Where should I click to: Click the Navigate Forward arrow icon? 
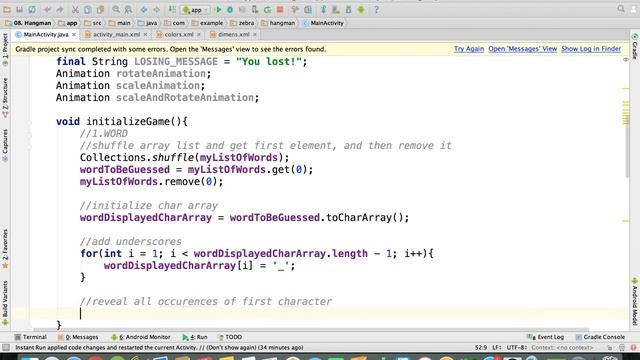point(156,9)
